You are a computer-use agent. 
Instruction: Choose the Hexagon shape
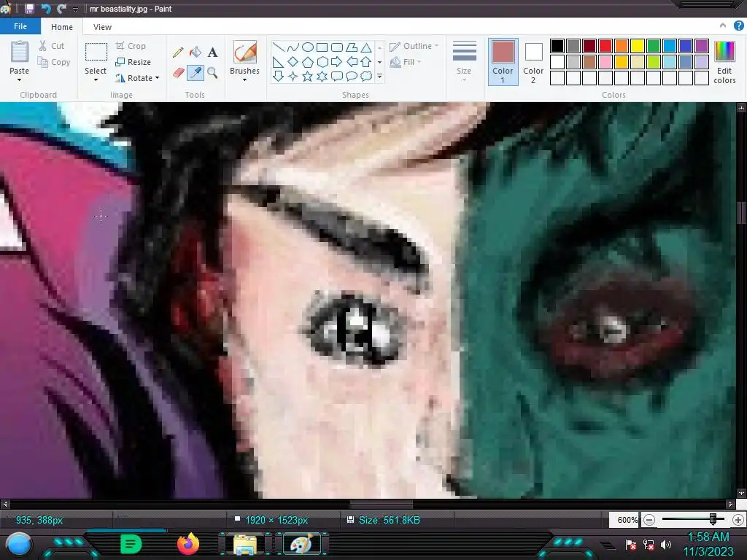coord(322,62)
